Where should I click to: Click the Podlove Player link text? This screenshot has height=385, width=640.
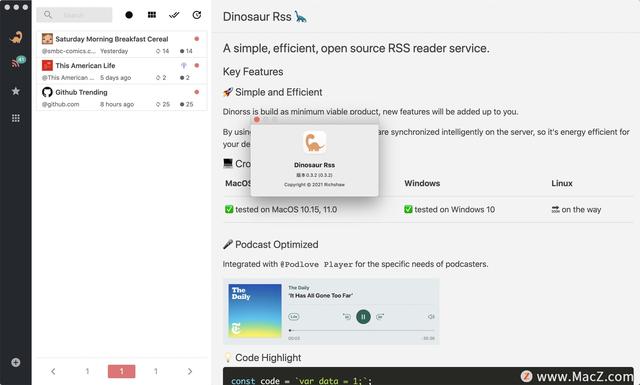pyautogui.click(x=316, y=264)
